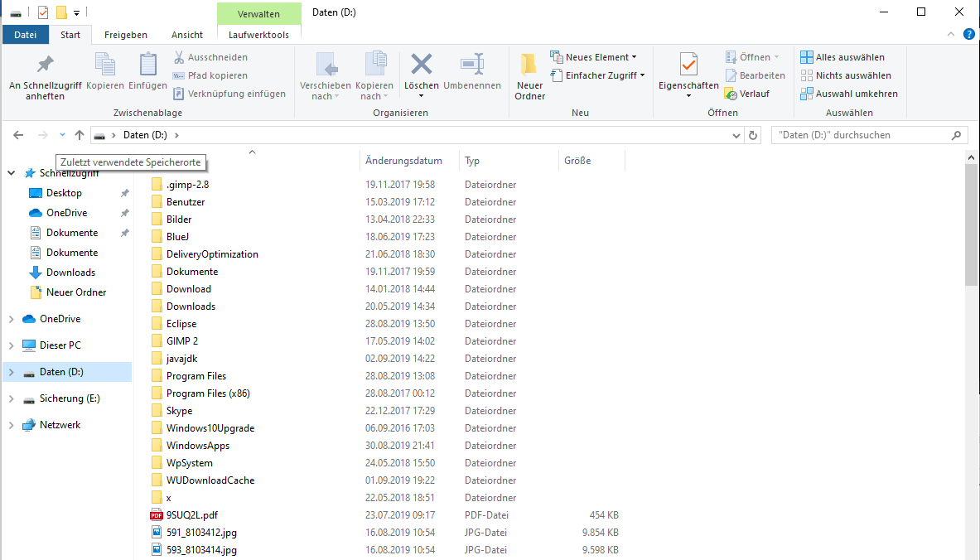This screenshot has width=980, height=560.
Task: Select the Eclipse folder
Action: (x=181, y=324)
